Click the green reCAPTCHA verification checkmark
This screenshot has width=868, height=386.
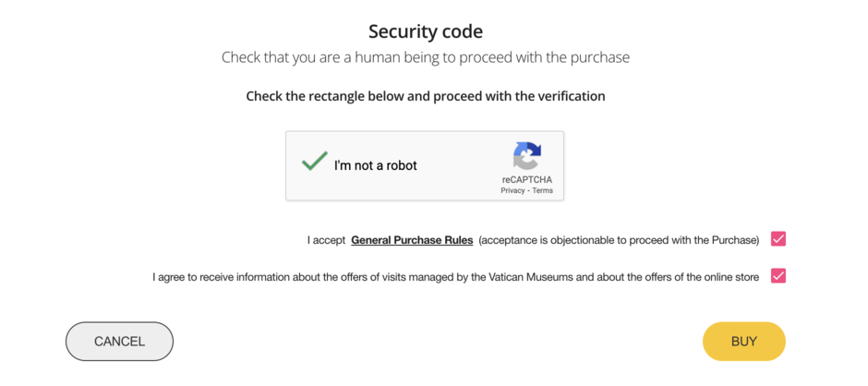(x=314, y=162)
